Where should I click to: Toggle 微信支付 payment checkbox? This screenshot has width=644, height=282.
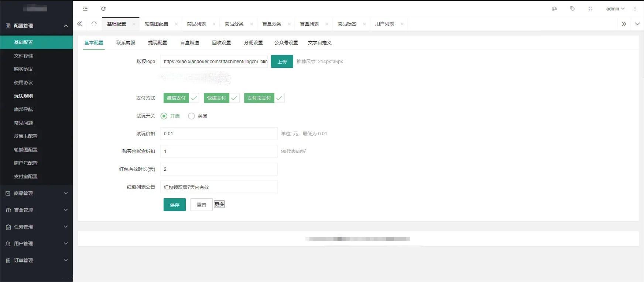181,98
